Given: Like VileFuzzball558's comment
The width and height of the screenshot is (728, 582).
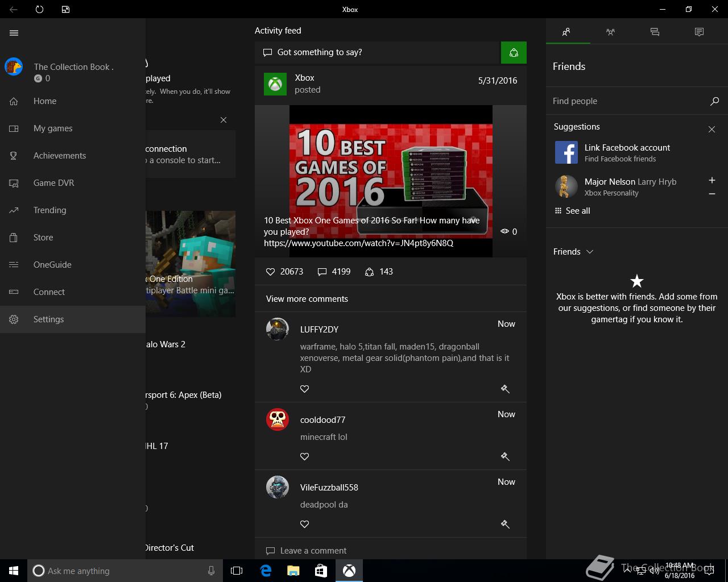Looking at the screenshot, I should tap(305, 524).
